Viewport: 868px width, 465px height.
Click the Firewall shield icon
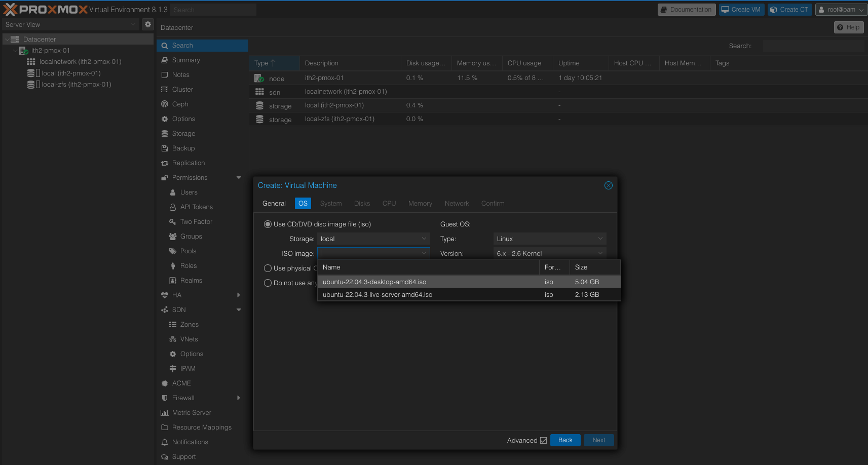point(165,398)
